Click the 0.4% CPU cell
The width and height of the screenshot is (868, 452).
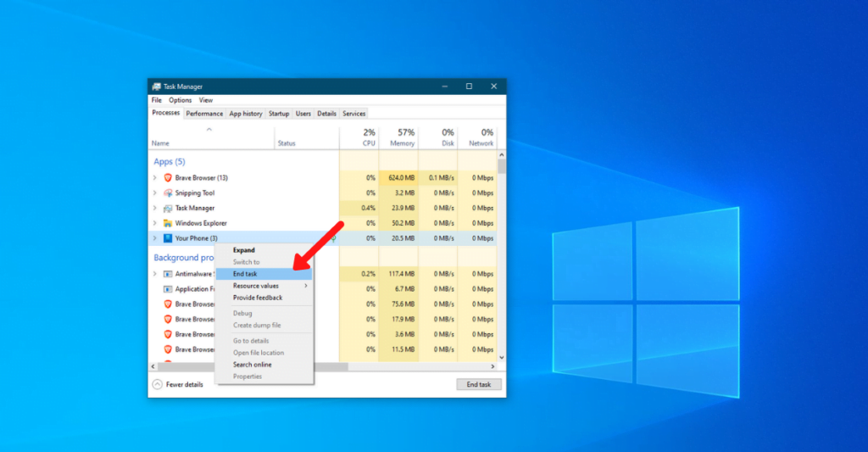359,209
